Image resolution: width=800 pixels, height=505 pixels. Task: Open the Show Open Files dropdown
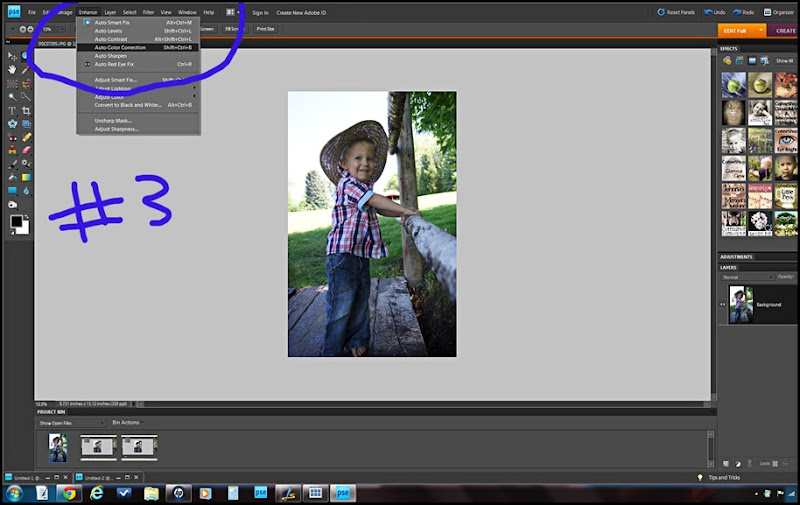pos(79,423)
